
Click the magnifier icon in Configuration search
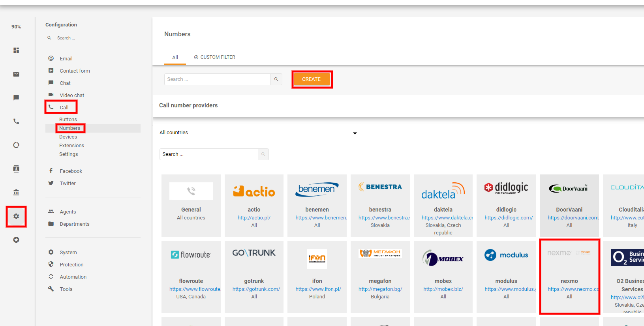(49, 38)
